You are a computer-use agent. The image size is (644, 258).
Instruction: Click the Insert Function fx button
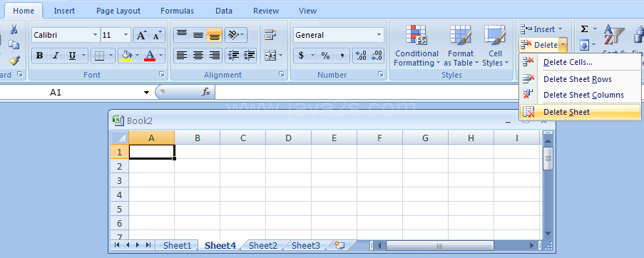(206, 92)
